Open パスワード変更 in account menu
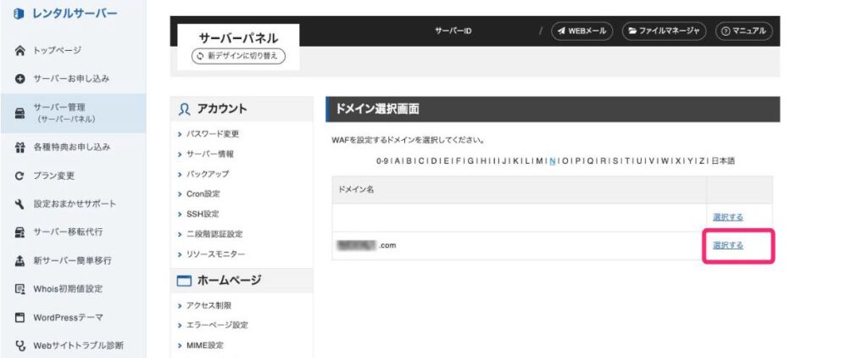The image size is (868, 358). 213,134
